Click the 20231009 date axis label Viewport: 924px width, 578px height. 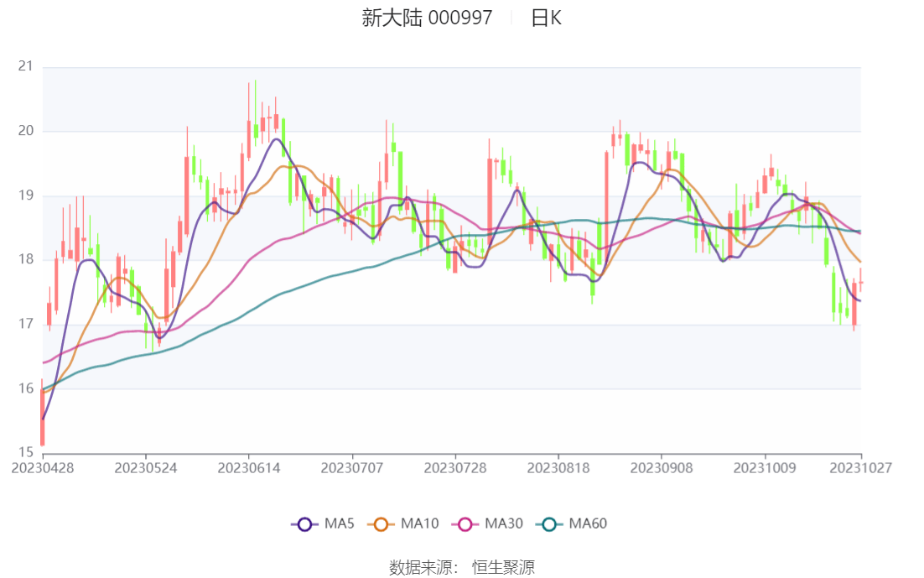[764, 468]
